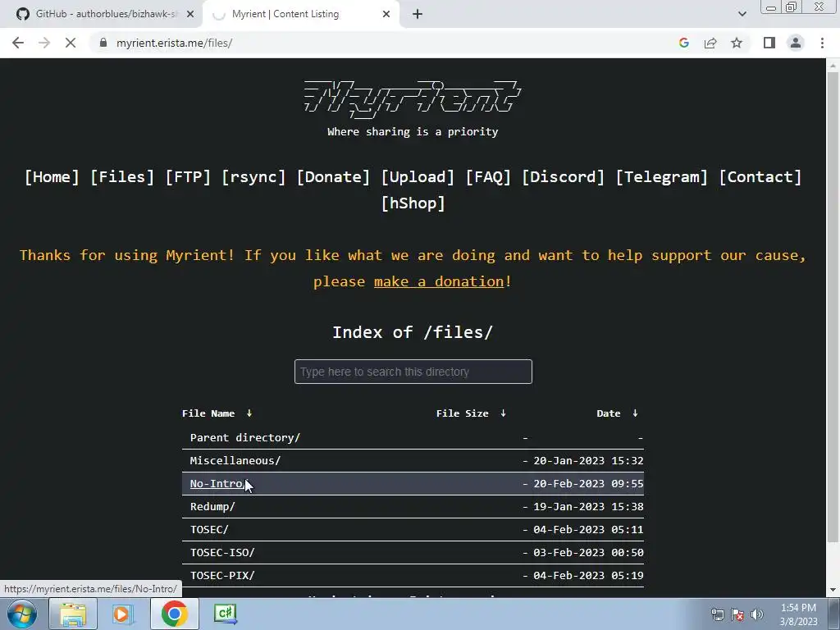This screenshot has width=840, height=630.
Task: Open a new browser tab
Action: coord(418,14)
